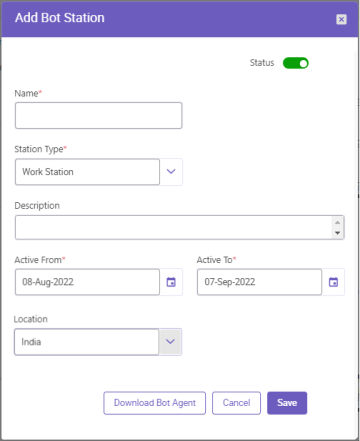Image resolution: width=360 pixels, height=441 pixels.
Task: Click the Location label
Action: [31, 319]
